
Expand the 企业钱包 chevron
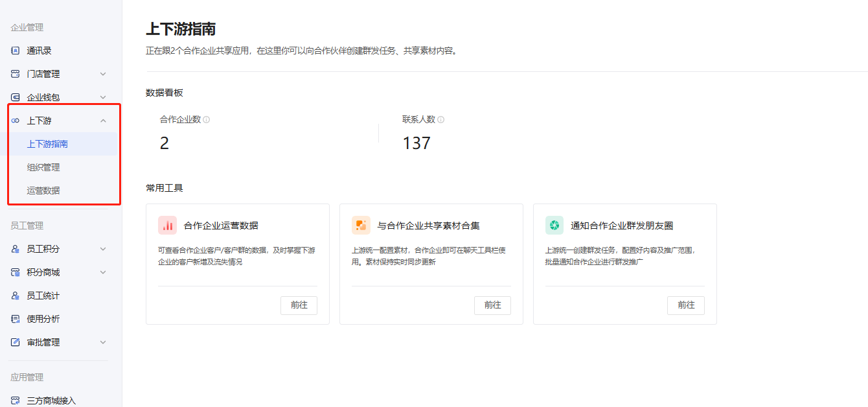pos(103,97)
